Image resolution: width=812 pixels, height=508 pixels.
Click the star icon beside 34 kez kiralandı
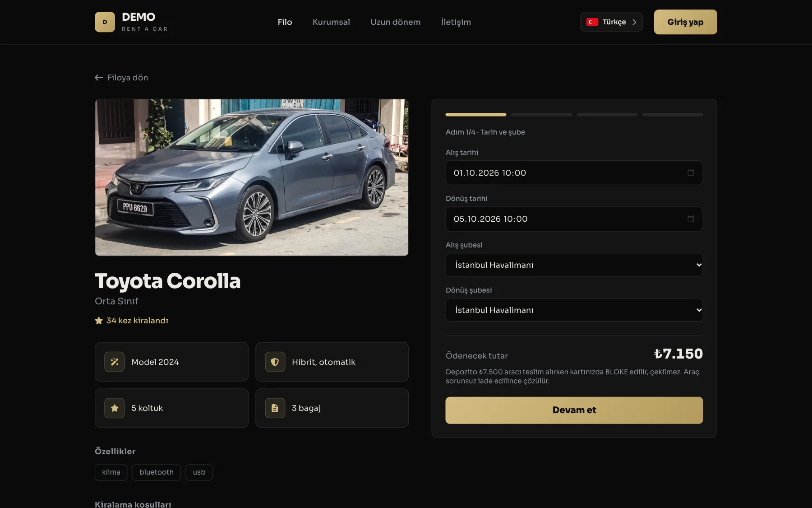click(x=99, y=321)
